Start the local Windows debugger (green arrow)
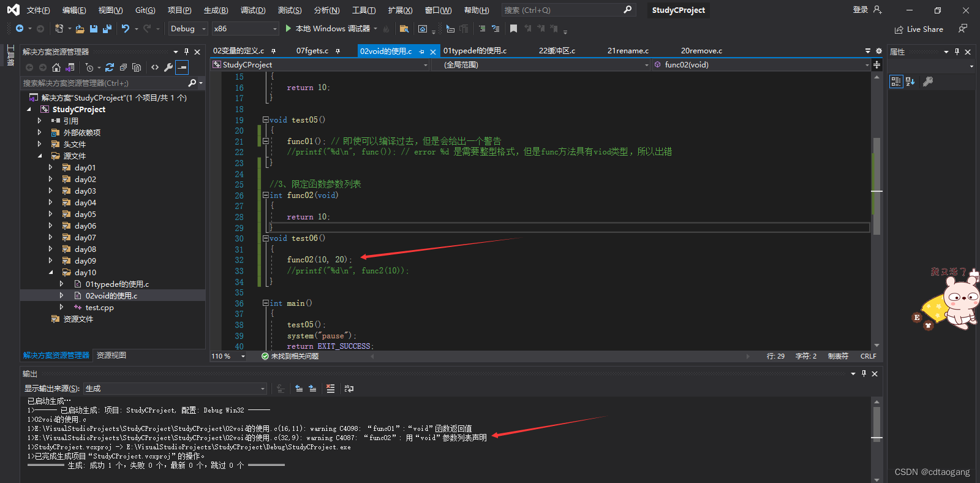Screen dimensions: 980x483 tap(288, 29)
